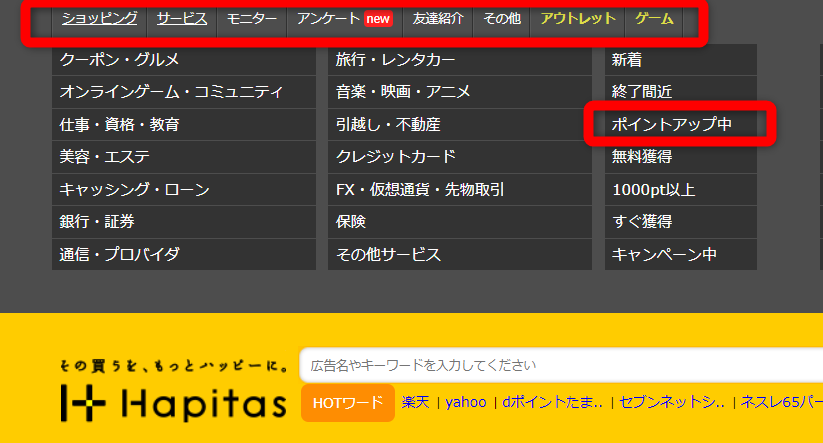Select 音楽・映画・アニメ category

tap(460, 92)
